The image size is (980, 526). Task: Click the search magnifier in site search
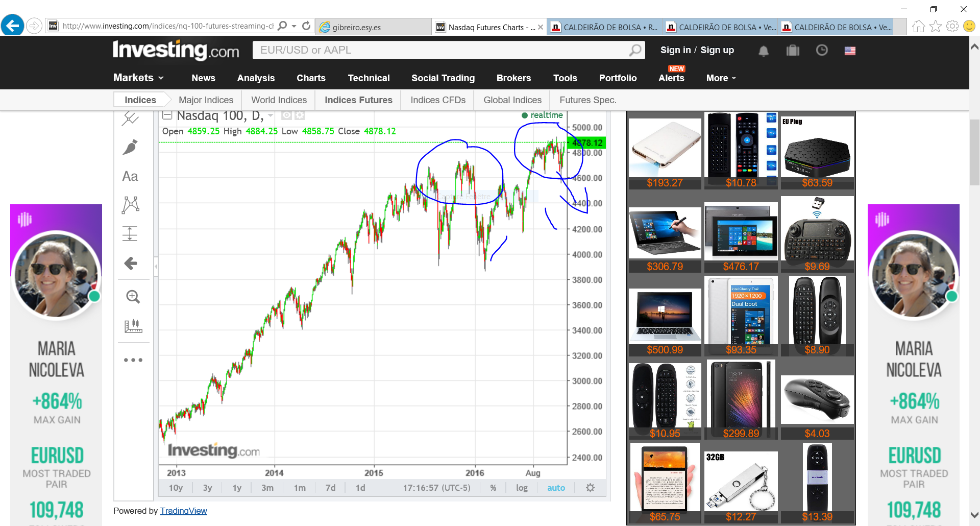point(635,50)
